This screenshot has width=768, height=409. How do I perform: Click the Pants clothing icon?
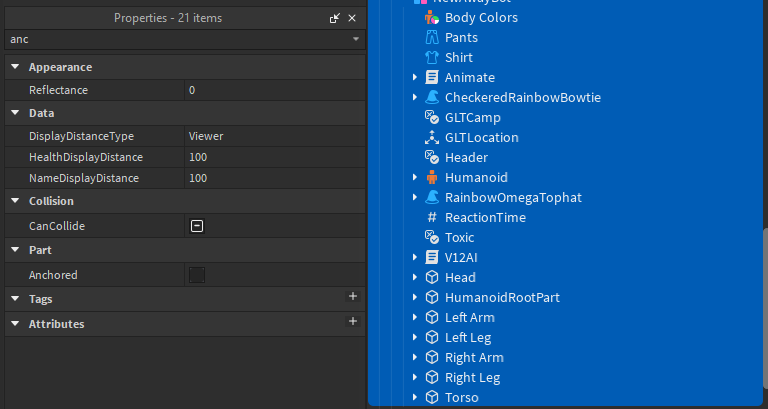click(x=432, y=38)
